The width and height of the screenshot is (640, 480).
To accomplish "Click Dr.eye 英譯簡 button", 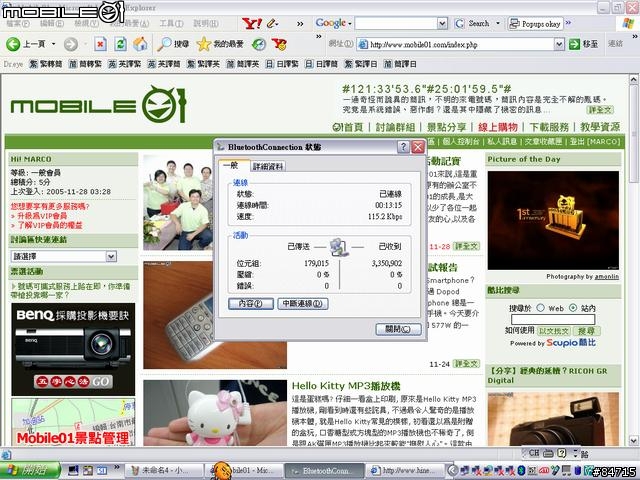I will point(164,64).
